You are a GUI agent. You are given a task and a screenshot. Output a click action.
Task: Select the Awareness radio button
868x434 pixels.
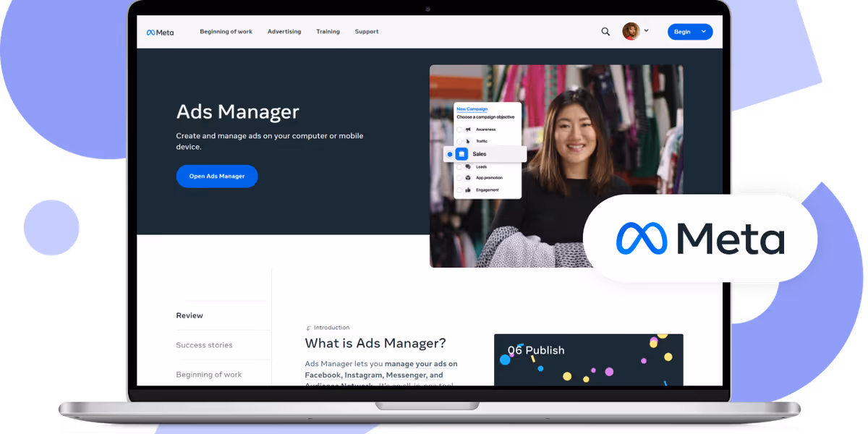point(459,129)
